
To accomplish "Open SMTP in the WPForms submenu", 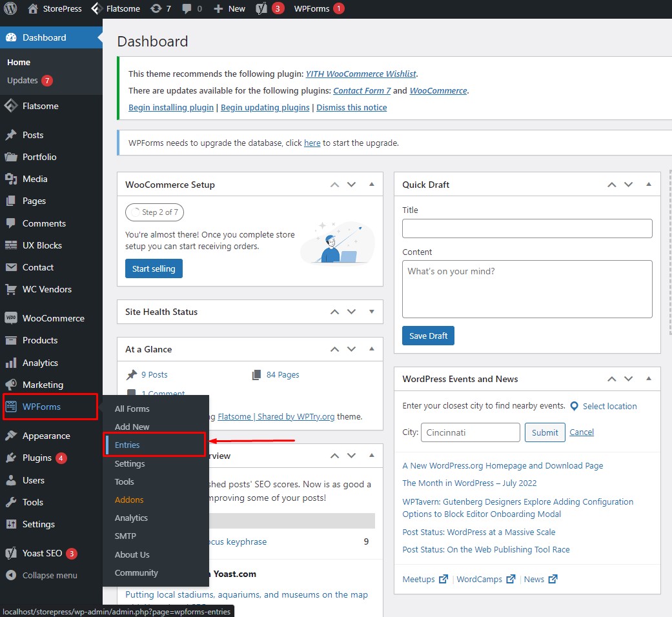I will [x=125, y=536].
